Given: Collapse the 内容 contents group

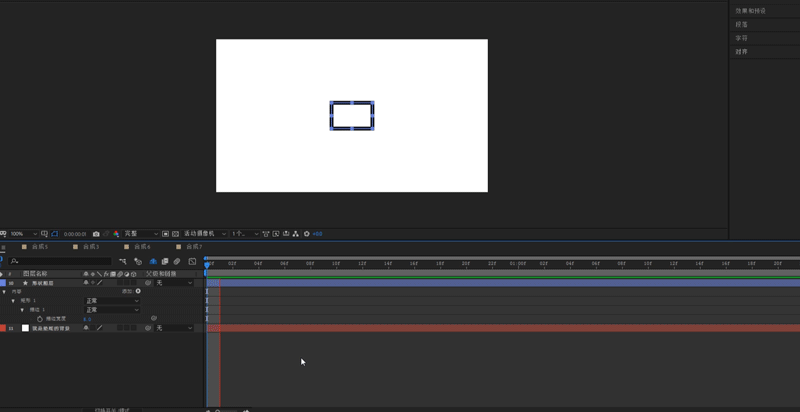Looking at the screenshot, I should pyautogui.click(x=4, y=292).
